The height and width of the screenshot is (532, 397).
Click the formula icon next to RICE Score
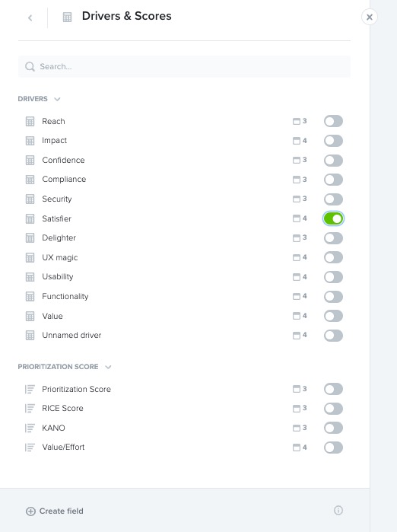pyautogui.click(x=30, y=408)
